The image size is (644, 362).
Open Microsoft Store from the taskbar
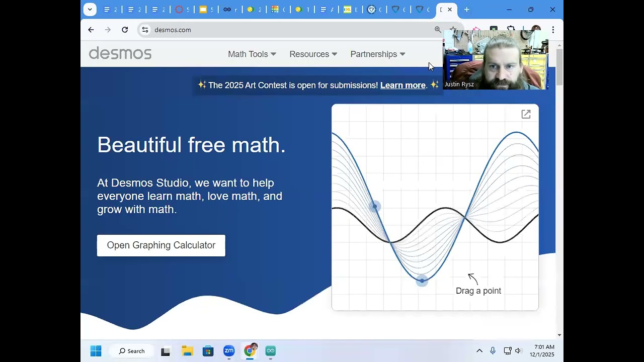208,351
